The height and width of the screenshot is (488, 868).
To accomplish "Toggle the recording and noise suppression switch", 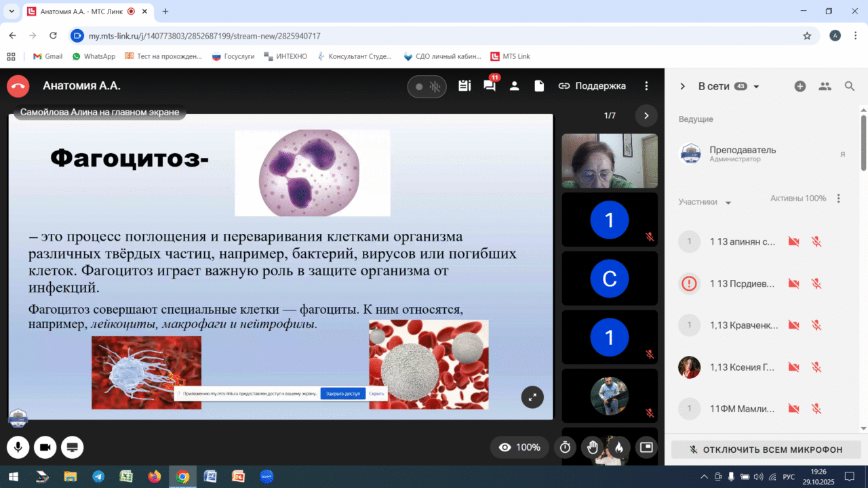I will coord(427,87).
